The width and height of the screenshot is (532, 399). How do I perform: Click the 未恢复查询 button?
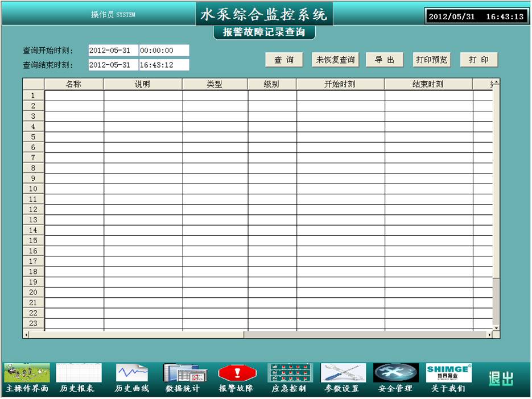tap(336, 60)
